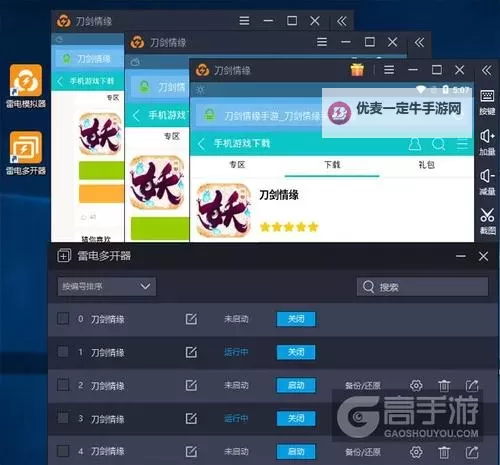The image size is (500, 465).
Task: Open hamburger menu of the middle emulator window
Action: (x=322, y=42)
